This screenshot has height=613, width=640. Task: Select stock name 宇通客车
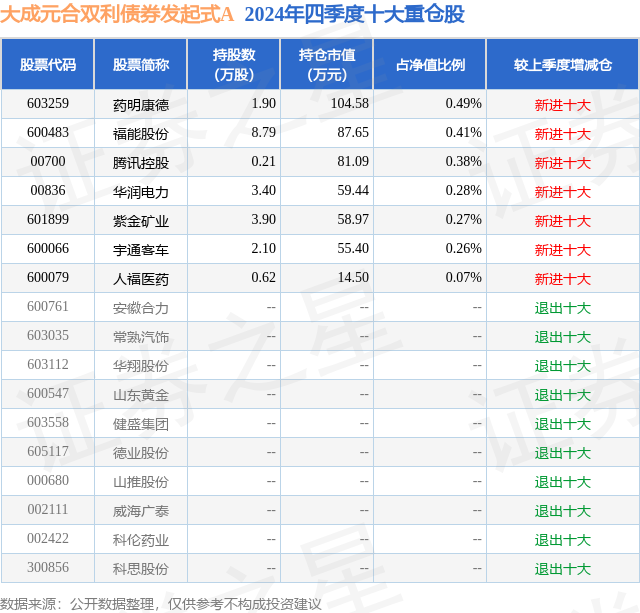(141, 250)
